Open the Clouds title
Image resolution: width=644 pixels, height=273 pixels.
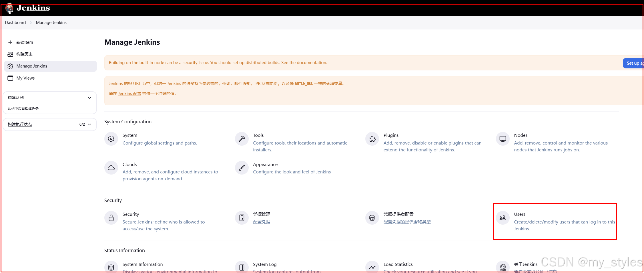coord(129,165)
